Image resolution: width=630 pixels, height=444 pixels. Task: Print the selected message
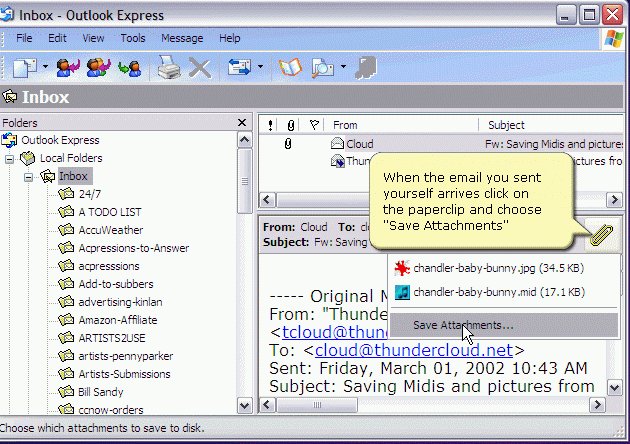point(169,67)
